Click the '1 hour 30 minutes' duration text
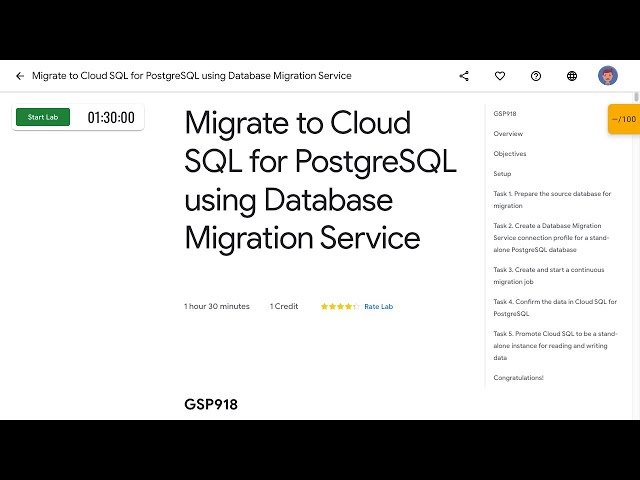Viewport: 640px width, 480px height. 217,307
